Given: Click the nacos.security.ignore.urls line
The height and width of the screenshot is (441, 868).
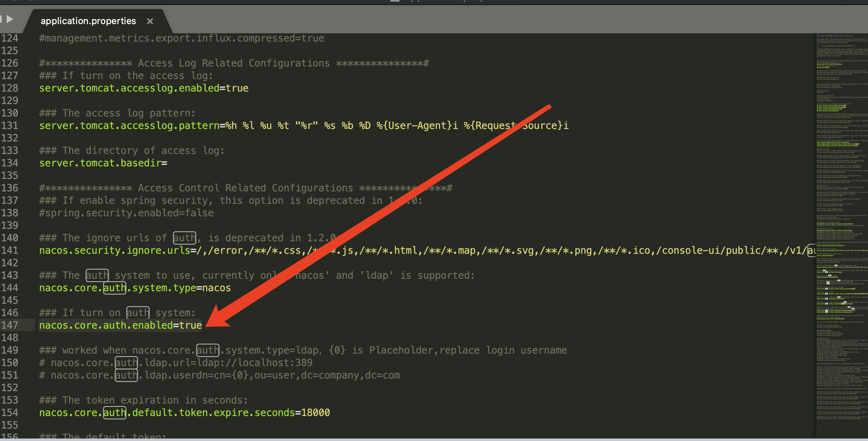Looking at the screenshot, I should [x=427, y=250].
